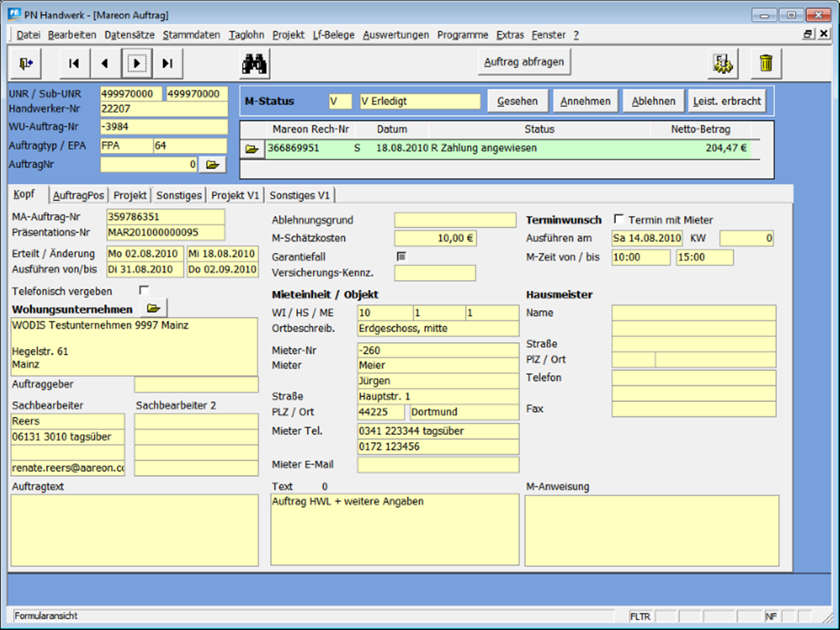Jump to the first record
This screenshot has width=840, height=630.
point(74,63)
